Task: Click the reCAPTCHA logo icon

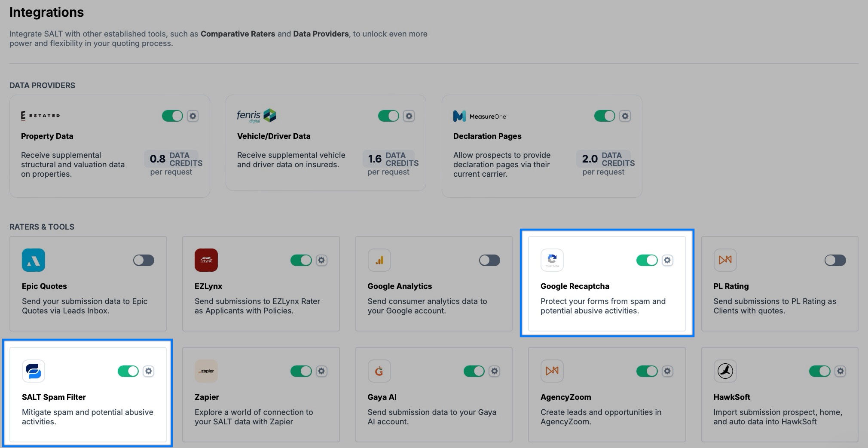Action: tap(552, 260)
